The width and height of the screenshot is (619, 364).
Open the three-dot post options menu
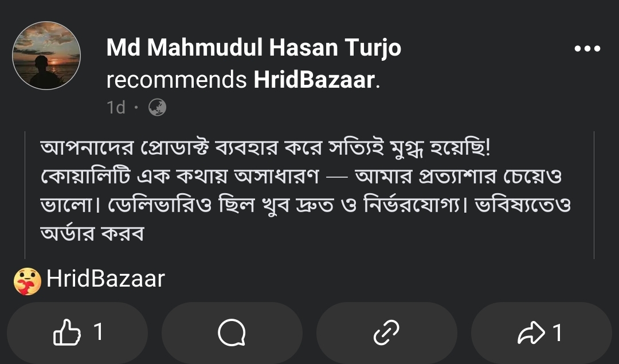tap(587, 49)
